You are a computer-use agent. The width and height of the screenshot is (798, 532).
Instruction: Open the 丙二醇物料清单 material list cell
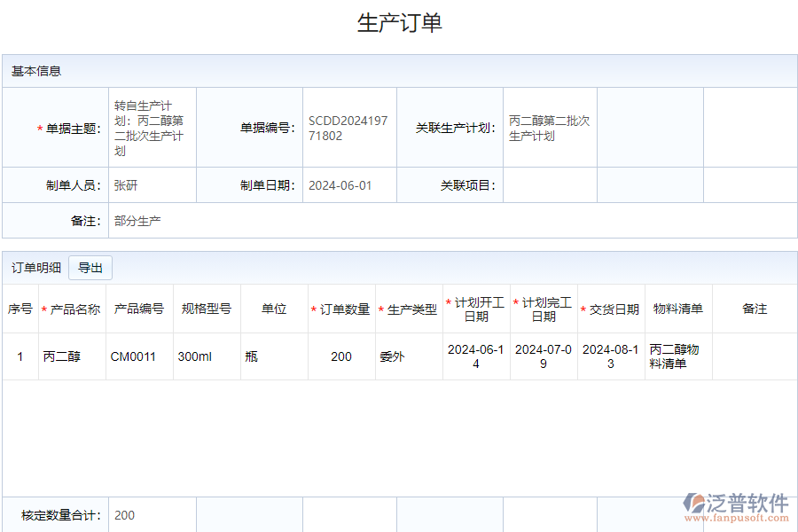pos(675,356)
